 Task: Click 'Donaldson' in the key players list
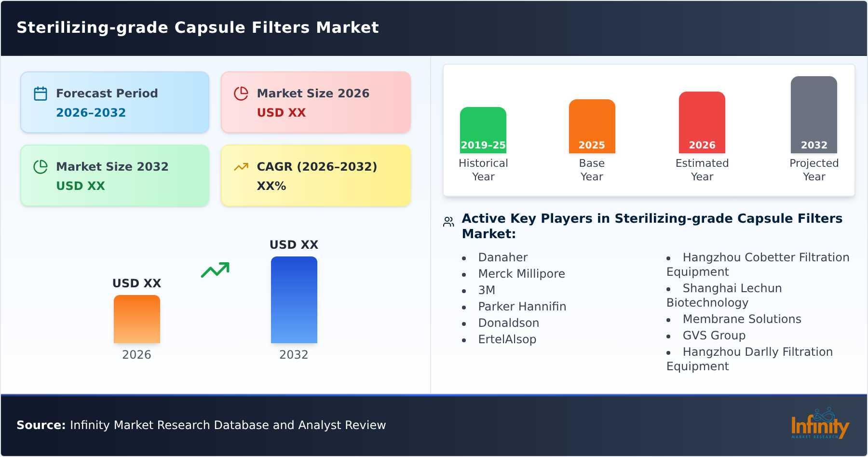click(509, 323)
